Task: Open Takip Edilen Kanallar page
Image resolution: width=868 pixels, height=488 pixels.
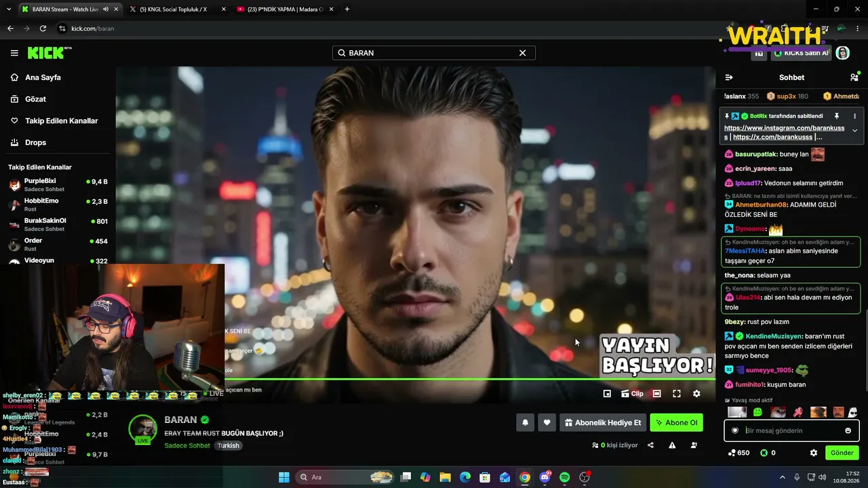Action: (61, 121)
